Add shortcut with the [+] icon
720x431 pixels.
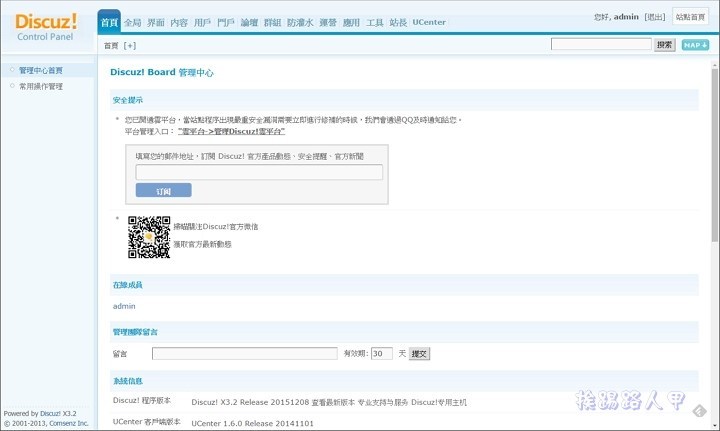pos(130,45)
